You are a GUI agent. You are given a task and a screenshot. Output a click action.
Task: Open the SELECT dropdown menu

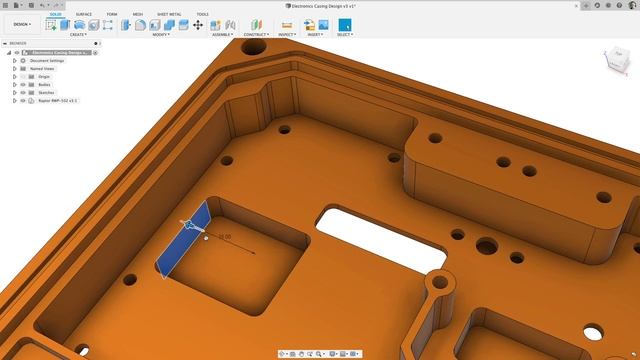click(x=345, y=35)
